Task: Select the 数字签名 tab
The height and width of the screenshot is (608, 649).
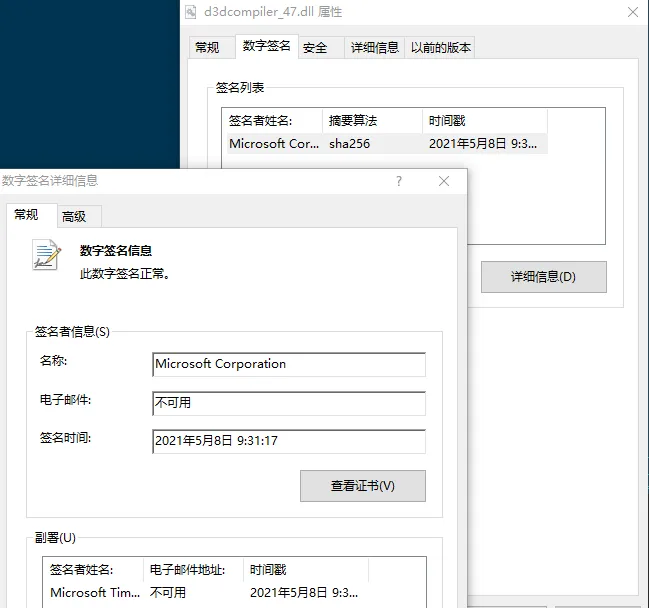Action: point(266,46)
